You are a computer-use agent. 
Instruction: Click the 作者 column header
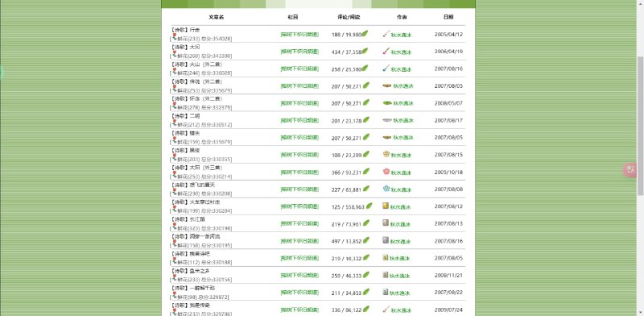[402, 17]
